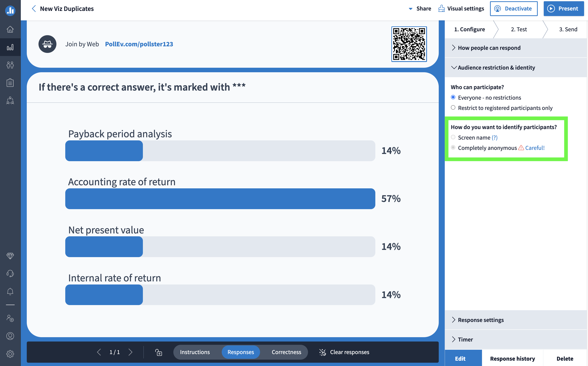588x366 pixels.
Task: Click the 57% value label
Action: click(x=391, y=199)
